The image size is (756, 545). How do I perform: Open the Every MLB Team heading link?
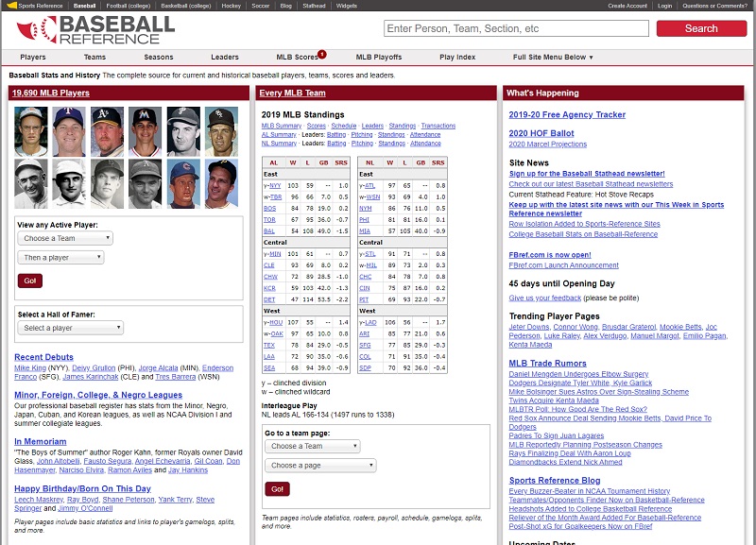(x=292, y=93)
